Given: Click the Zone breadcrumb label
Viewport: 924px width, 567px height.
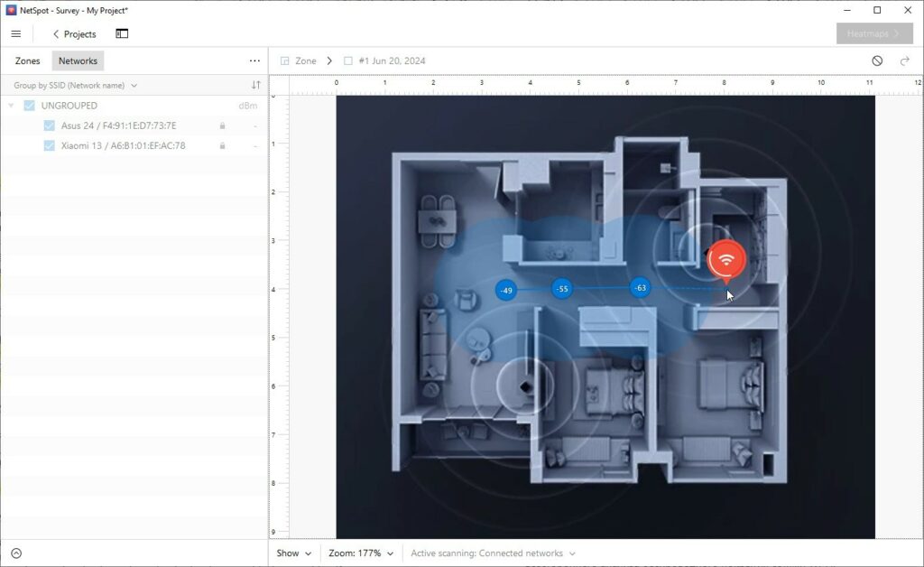Looking at the screenshot, I should pos(306,60).
